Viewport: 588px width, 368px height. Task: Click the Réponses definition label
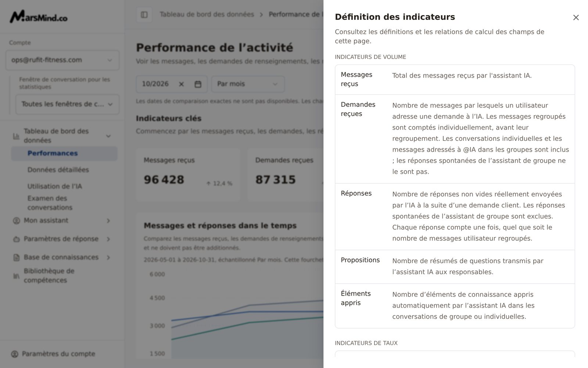click(356, 194)
